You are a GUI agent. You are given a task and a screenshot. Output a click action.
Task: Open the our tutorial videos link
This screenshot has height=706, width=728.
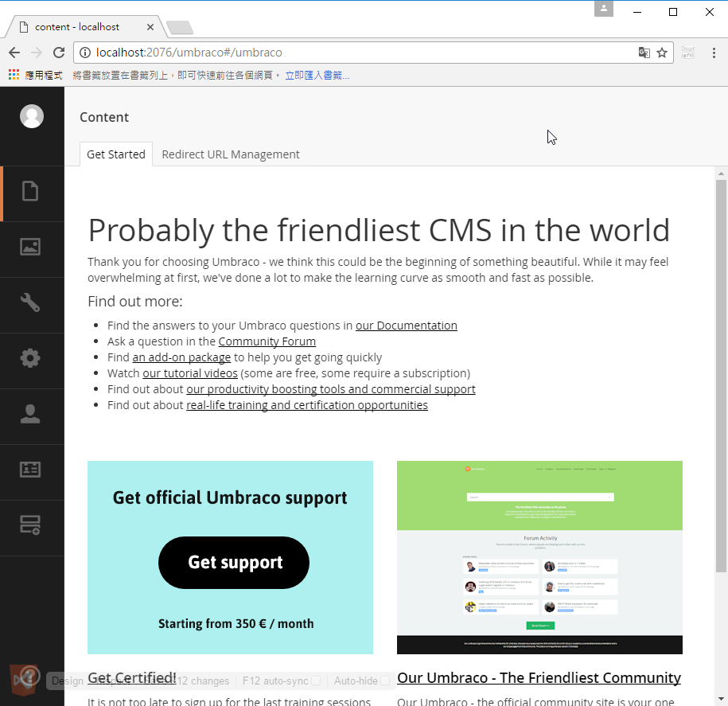[x=190, y=373]
